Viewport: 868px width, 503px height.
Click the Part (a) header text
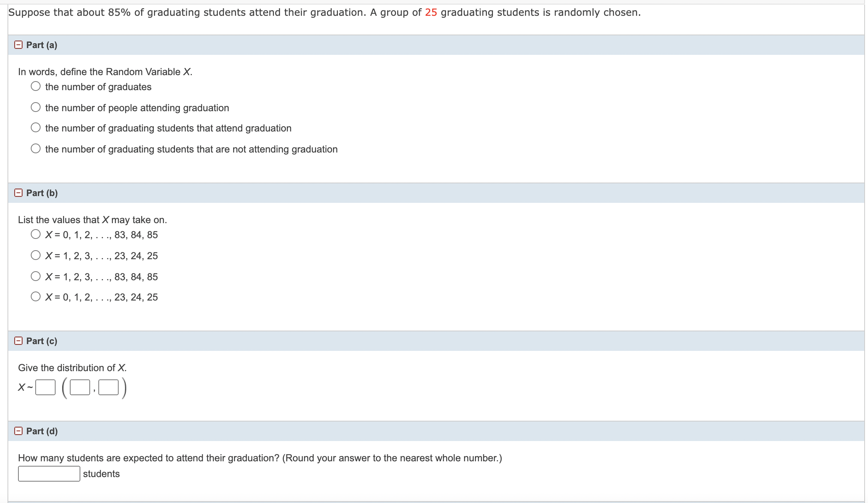click(41, 45)
